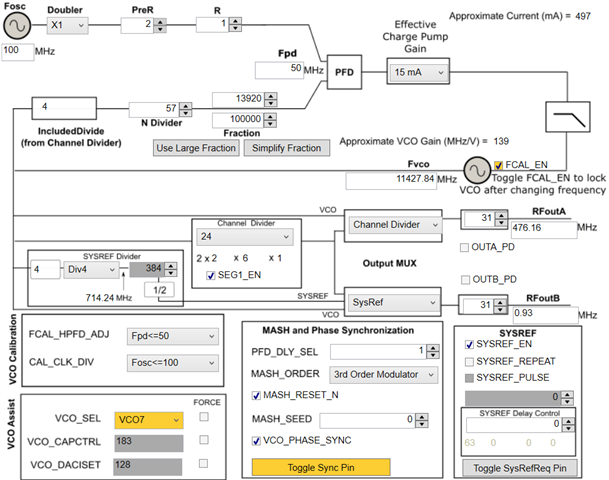Click the 1/2 divider box
Screen dimensions: 609x480
[x=159, y=290]
